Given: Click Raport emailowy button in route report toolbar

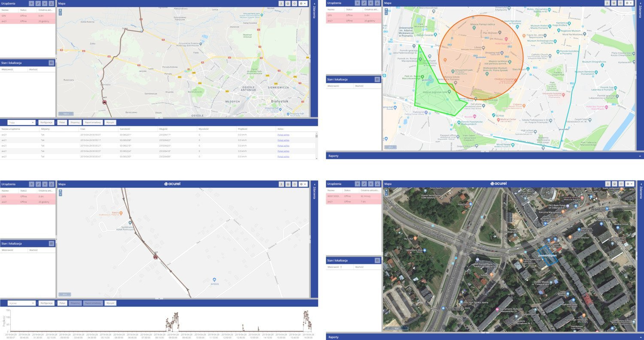Looking at the screenshot, I should point(93,122).
